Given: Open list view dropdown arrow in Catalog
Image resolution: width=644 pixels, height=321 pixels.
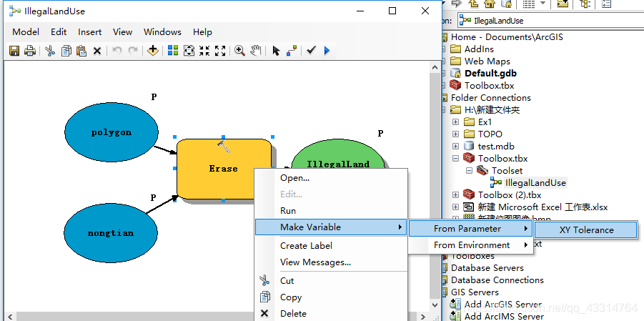Looking at the screenshot, I should pyautogui.click(x=543, y=4).
